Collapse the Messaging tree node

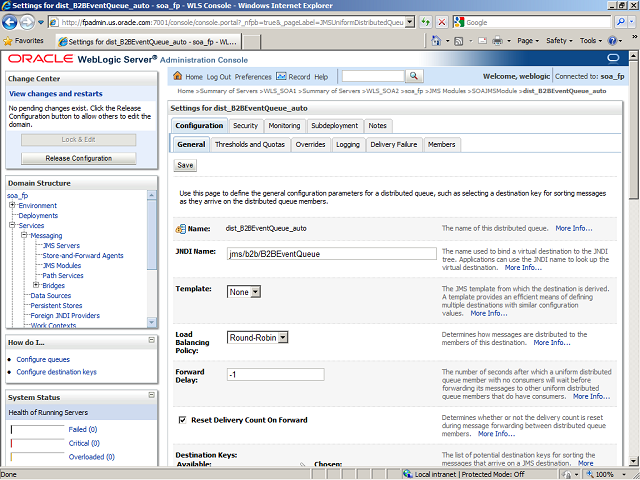point(24,236)
